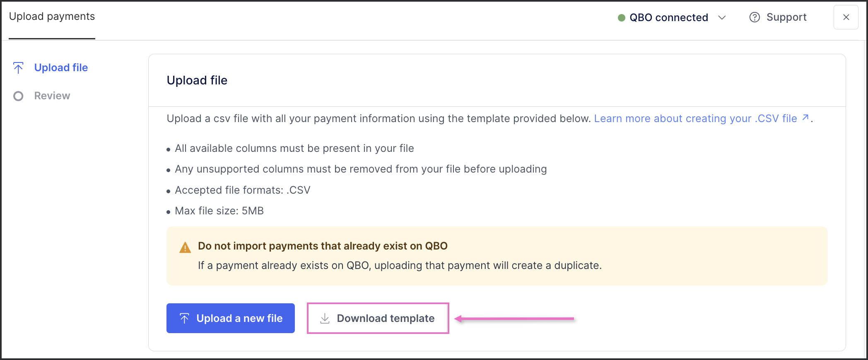868x360 pixels.
Task: Open Learn more about creating .CSV link
Action: click(695, 118)
